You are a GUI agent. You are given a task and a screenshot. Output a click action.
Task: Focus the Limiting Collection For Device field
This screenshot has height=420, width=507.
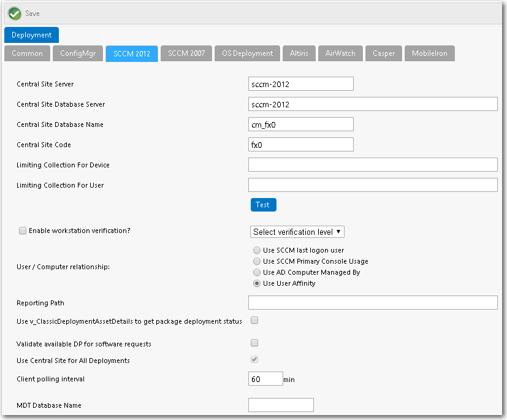372,165
